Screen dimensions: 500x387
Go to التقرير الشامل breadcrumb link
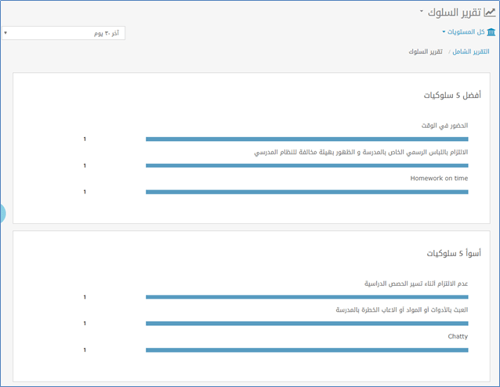point(471,52)
